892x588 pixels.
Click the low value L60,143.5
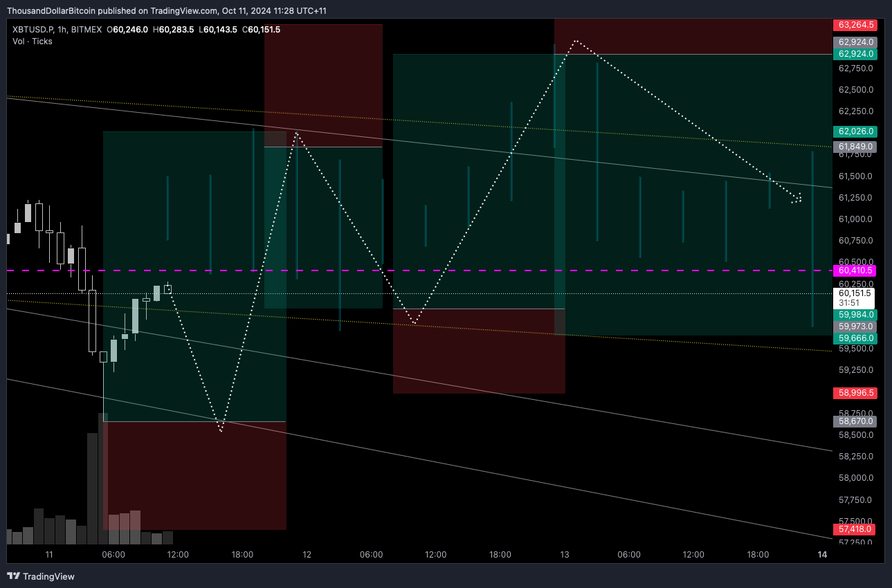point(219,29)
